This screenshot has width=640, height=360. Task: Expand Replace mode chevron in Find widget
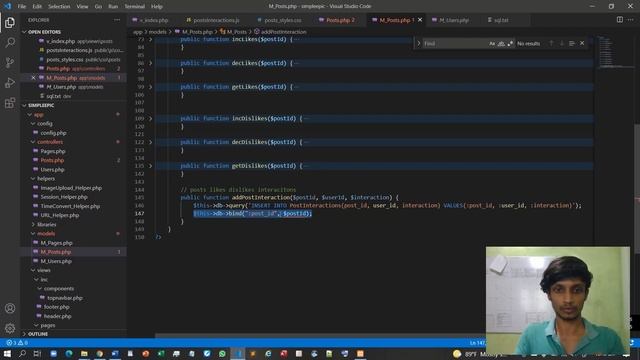[x=418, y=43]
